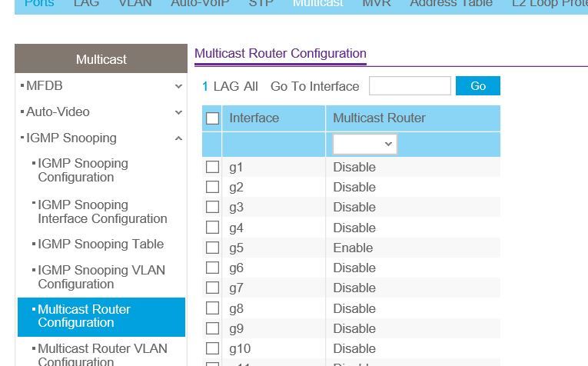The width and height of the screenshot is (588, 366).
Task: Click the Auto-Video menu label
Action: tap(58, 111)
